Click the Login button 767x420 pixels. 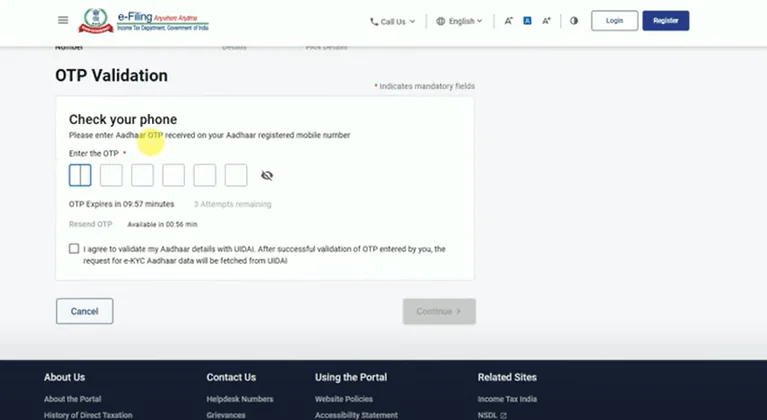click(x=614, y=21)
